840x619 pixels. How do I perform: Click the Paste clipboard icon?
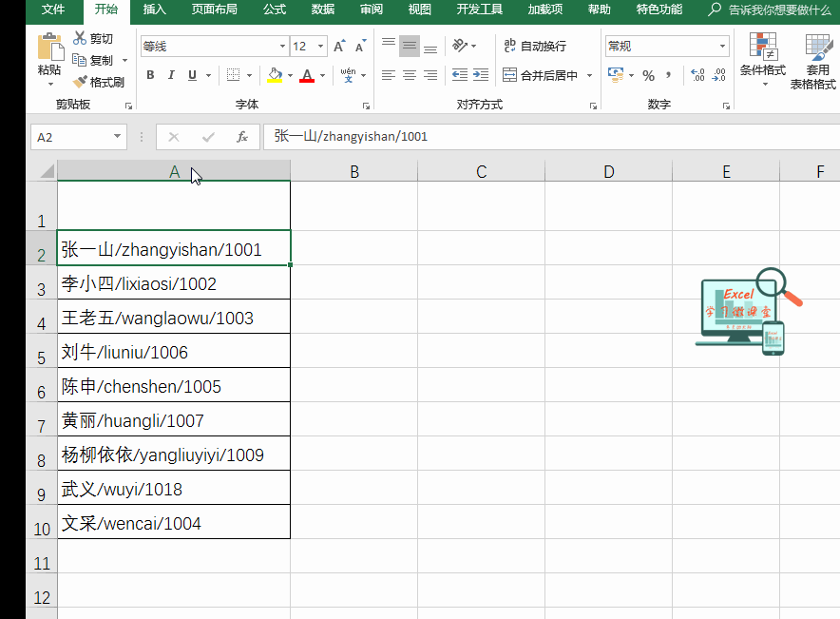(x=49, y=47)
